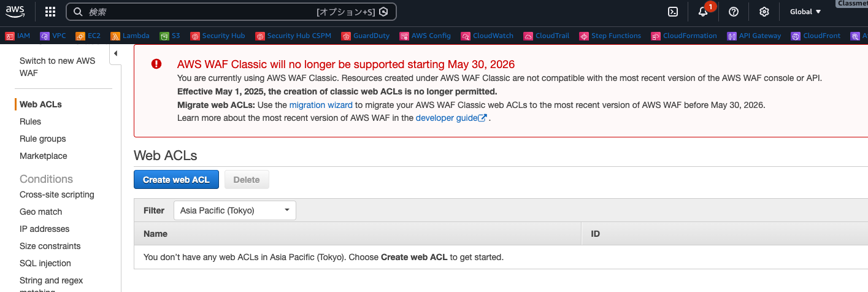Select IP addresses under Conditions
Screen dimensions: 868x292
click(45, 229)
